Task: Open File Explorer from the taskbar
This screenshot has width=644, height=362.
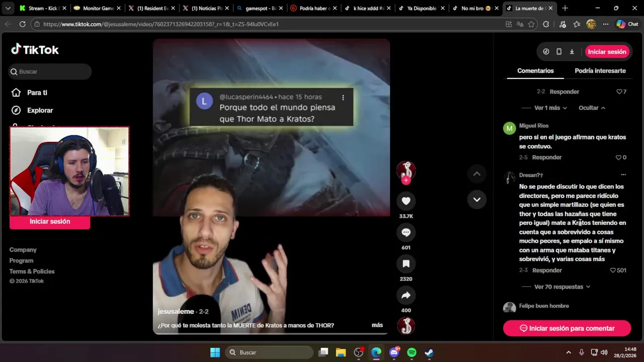Action: click(341, 352)
